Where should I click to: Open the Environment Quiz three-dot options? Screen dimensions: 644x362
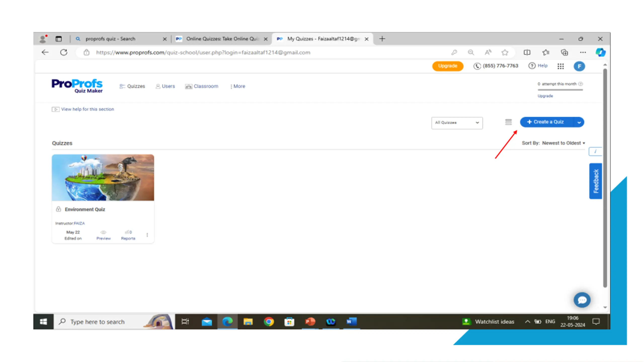tap(147, 235)
